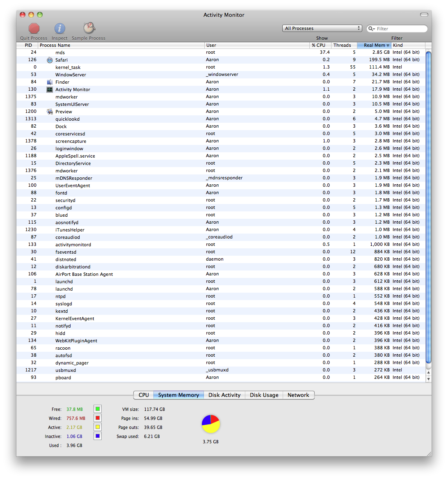Select the fontd process row
Screen dimensions: 448x479
click(221, 193)
